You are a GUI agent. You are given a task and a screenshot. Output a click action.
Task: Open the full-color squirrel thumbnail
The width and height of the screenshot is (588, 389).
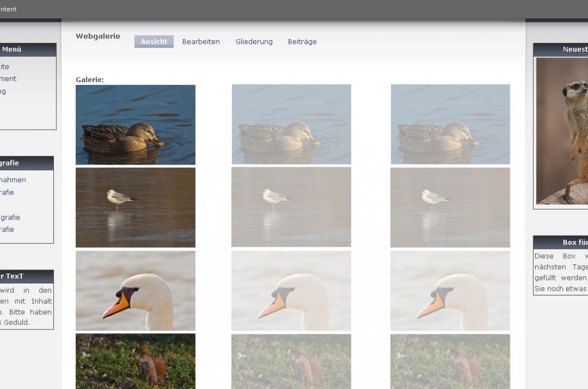[x=136, y=361]
